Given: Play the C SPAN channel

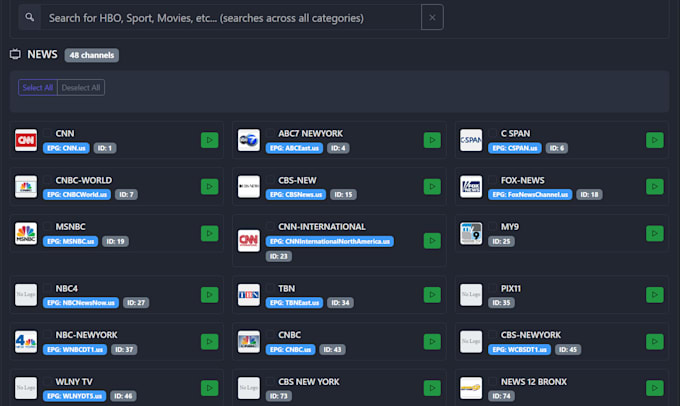Looking at the screenshot, I should point(654,140).
